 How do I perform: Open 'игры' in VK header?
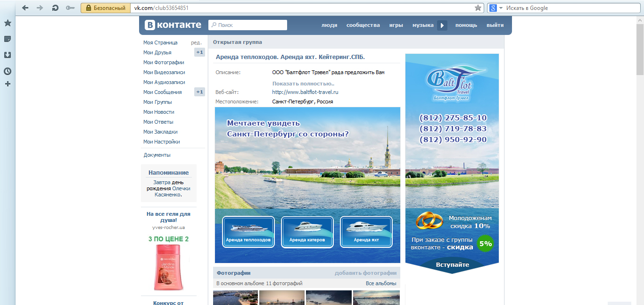tap(396, 25)
